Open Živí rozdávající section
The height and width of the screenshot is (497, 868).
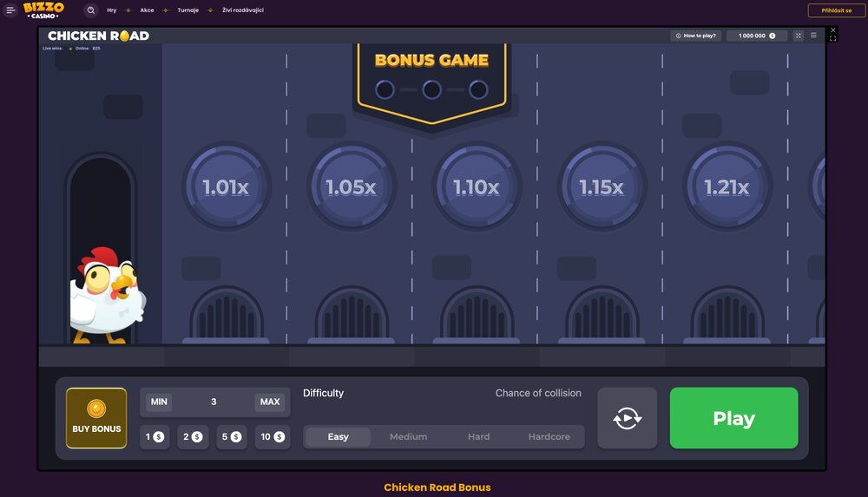coord(243,10)
